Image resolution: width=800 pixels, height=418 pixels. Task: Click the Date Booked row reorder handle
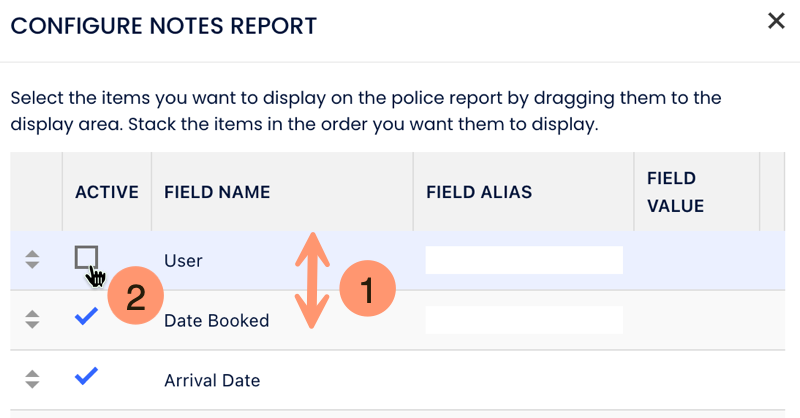click(x=32, y=320)
